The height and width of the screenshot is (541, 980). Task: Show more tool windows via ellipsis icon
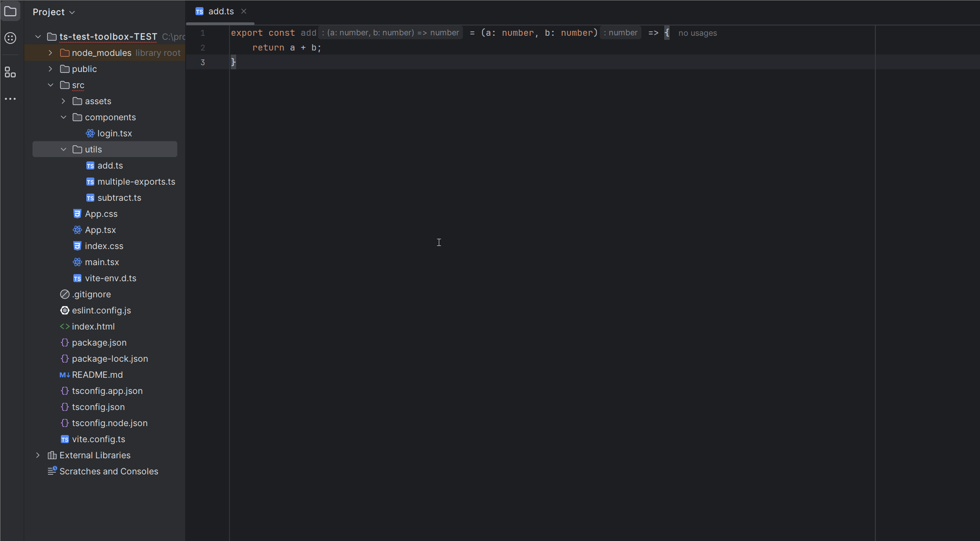[x=10, y=99]
